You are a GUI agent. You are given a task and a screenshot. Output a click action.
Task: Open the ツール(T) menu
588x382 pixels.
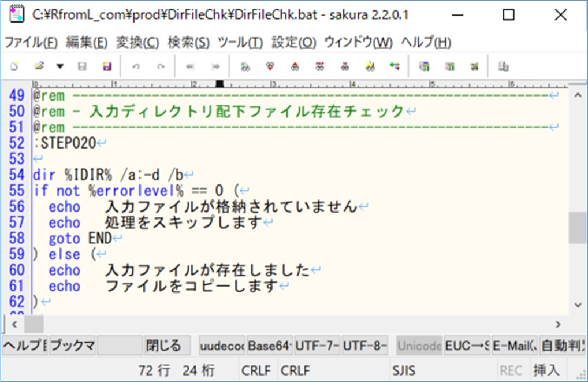tap(240, 42)
